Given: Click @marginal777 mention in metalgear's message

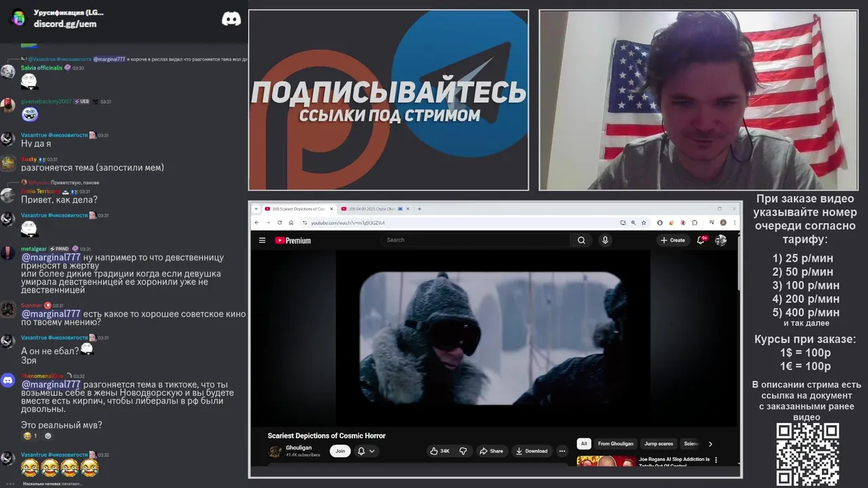Looking at the screenshot, I should [51, 258].
